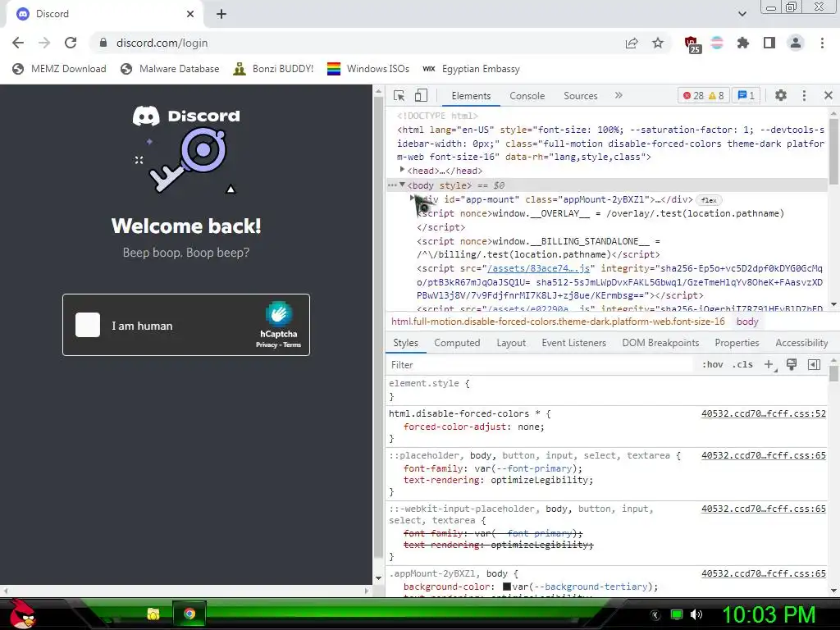Open the actions ellipsis beside the body node
This screenshot has height=630, width=840.
392,185
